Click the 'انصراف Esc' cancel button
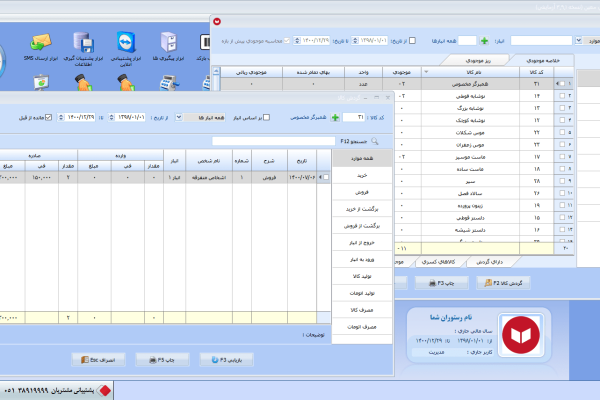Image resolution: width=600 pixels, height=400 pixels. click(x=98, y=360)
